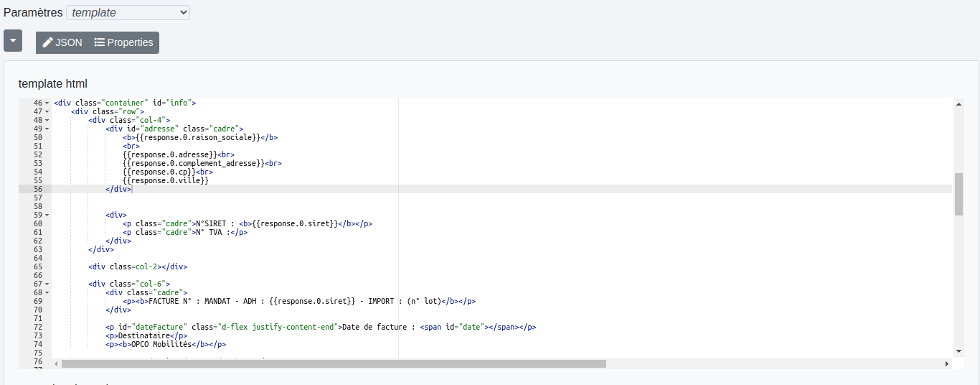Collapse the adresse div at line 49
This screenshot has height=385, width=980.
coord(47,129)
